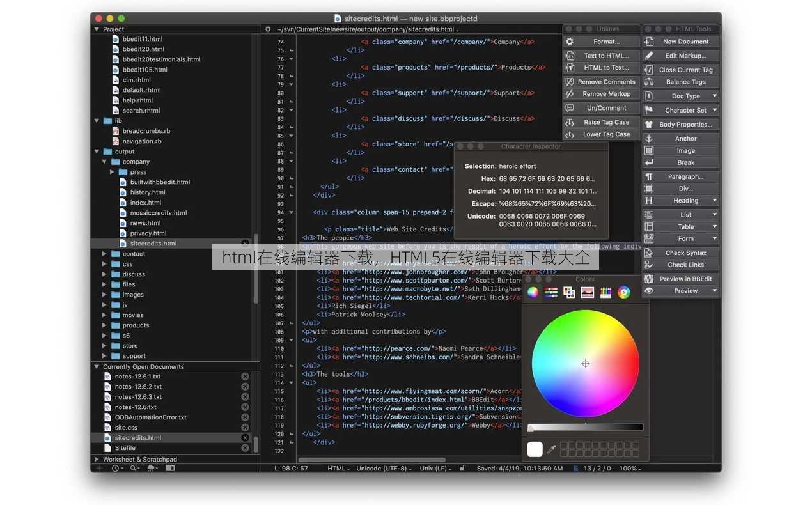Click Balance Tags in HTML Tools
Viewport: 812px width, 505px height.
click(x=681, y=82)
